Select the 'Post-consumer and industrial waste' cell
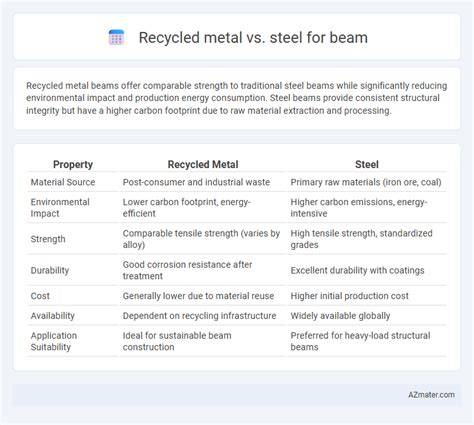This screenshot has width=474, height=425. coord(196,182)
